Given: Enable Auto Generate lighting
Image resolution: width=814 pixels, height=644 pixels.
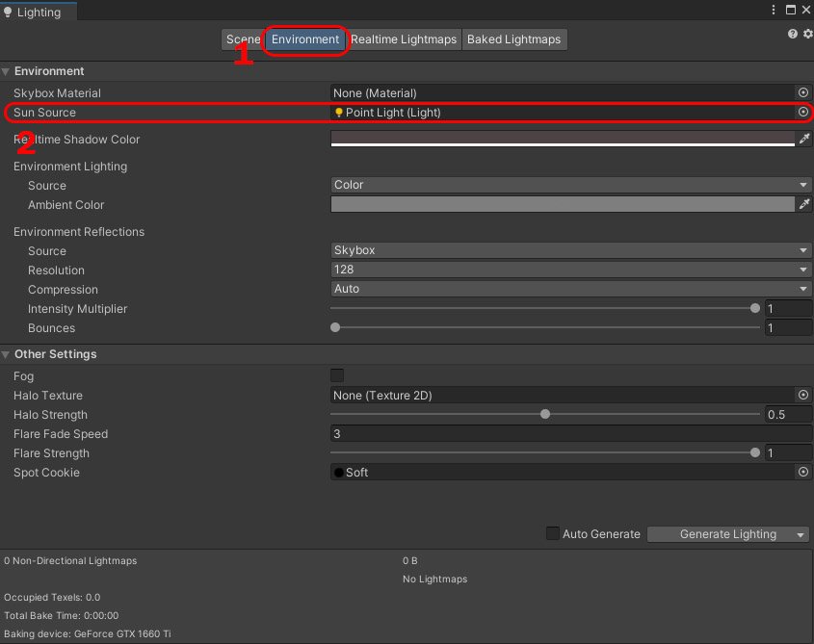Looking at the screenshot, I should [x=553, y=533].
